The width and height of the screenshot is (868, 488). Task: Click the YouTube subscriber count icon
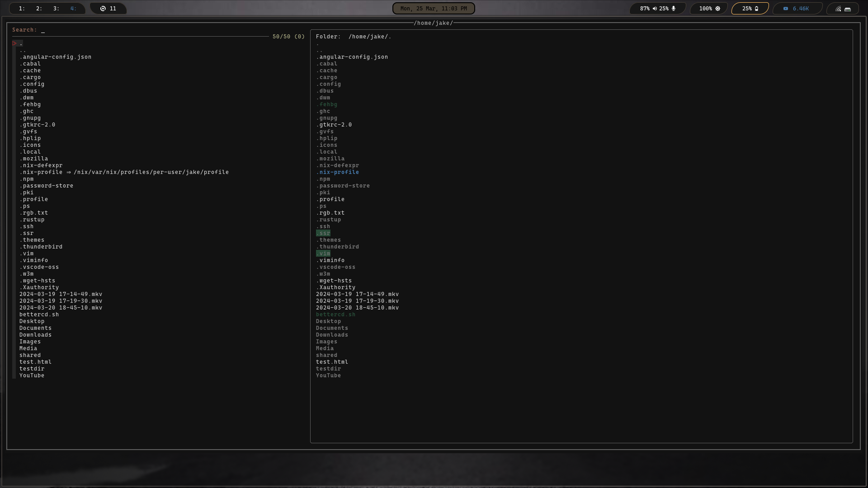click(x=786, y=9)
